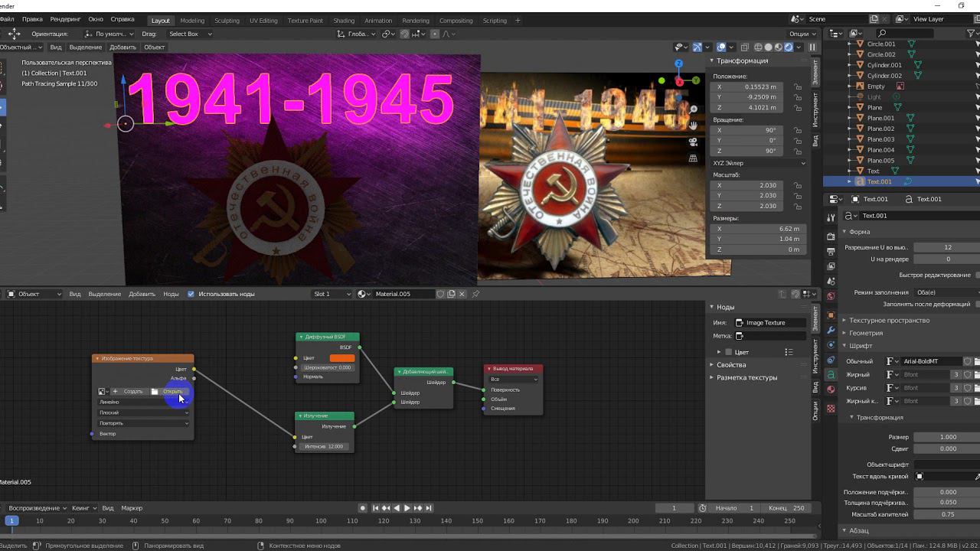Adjust the Интенсив emission strength field
This screenshot has height=551, width=980.
[324, 446]
